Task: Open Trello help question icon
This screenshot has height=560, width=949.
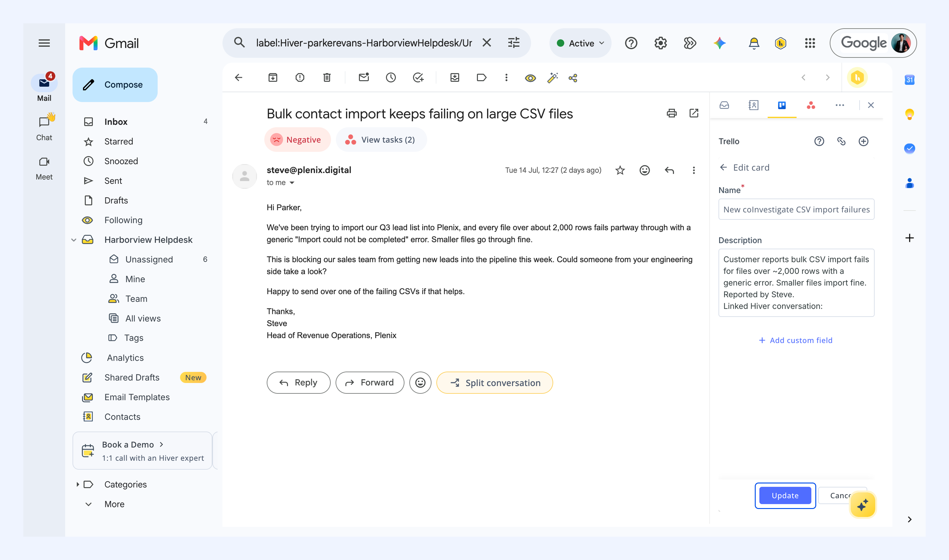Action: click(x=819, y=141)
